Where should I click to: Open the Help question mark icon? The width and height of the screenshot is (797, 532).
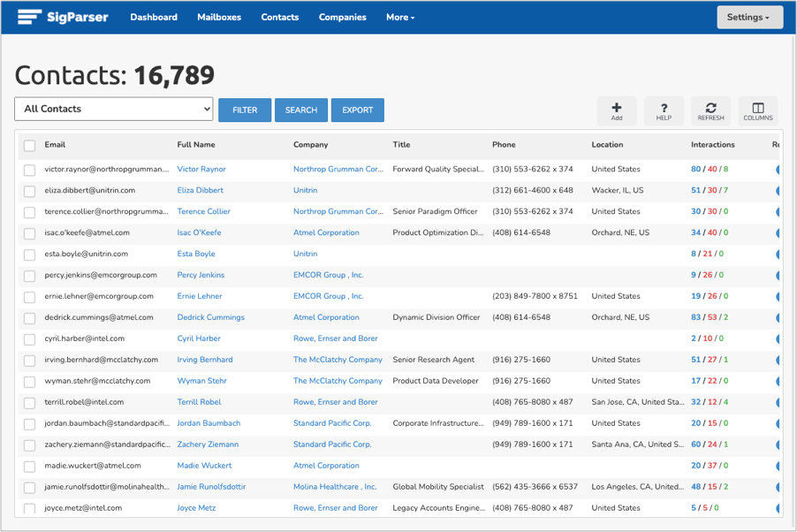pyautogui.click(x=664, y=110)
